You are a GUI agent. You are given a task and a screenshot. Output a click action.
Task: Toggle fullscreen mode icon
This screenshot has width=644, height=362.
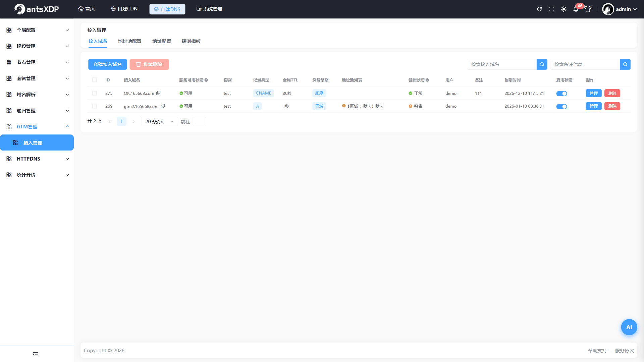point(551,9)
